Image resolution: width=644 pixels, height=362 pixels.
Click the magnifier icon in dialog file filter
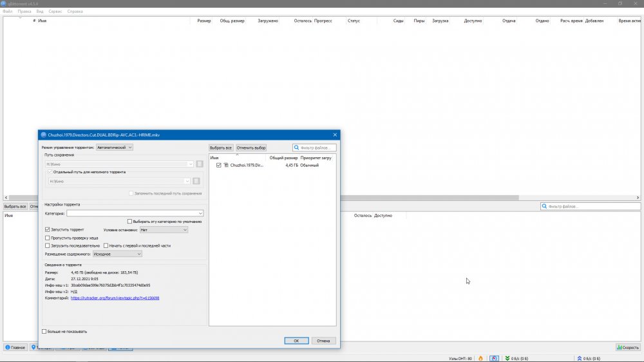point(297,148)
